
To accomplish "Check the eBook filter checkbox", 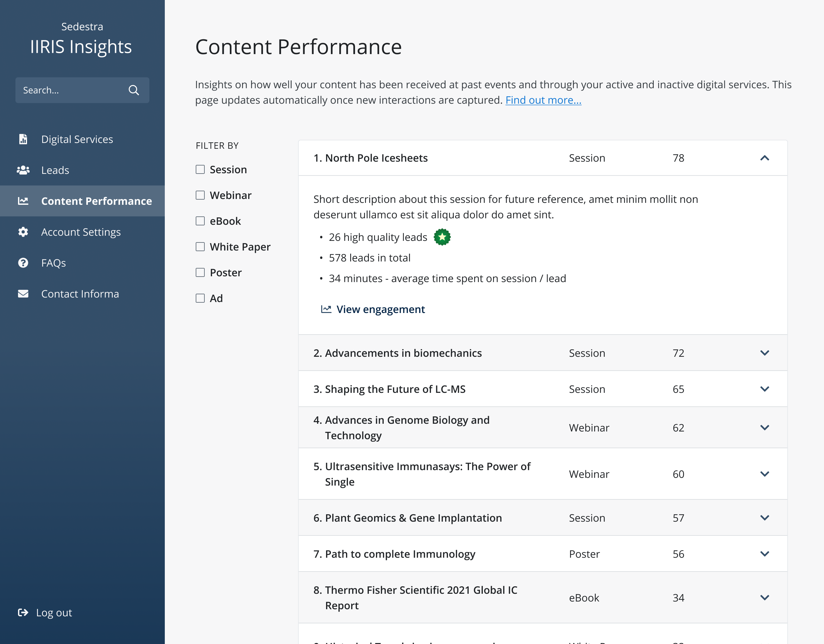I will [x=200, y=221].
